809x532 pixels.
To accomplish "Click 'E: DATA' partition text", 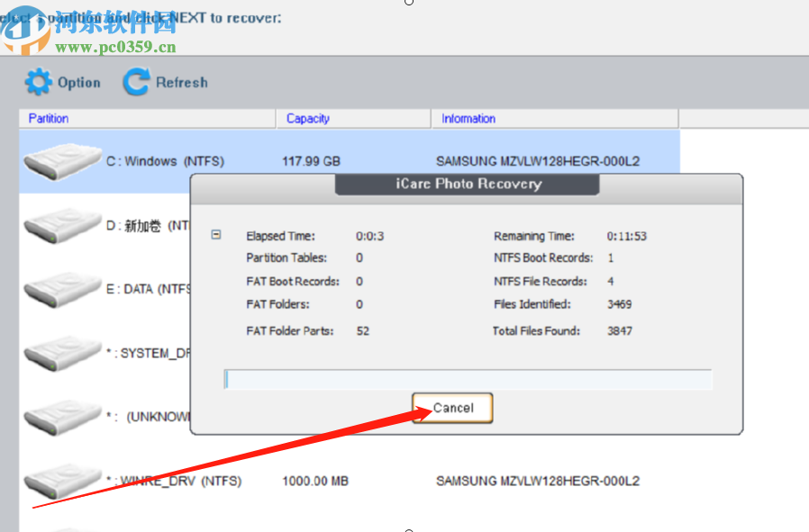I will coord(148,289).
